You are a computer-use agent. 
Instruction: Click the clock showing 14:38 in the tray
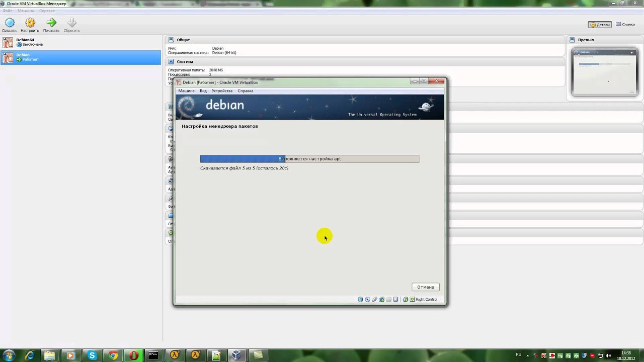click(x=626, y=353)
